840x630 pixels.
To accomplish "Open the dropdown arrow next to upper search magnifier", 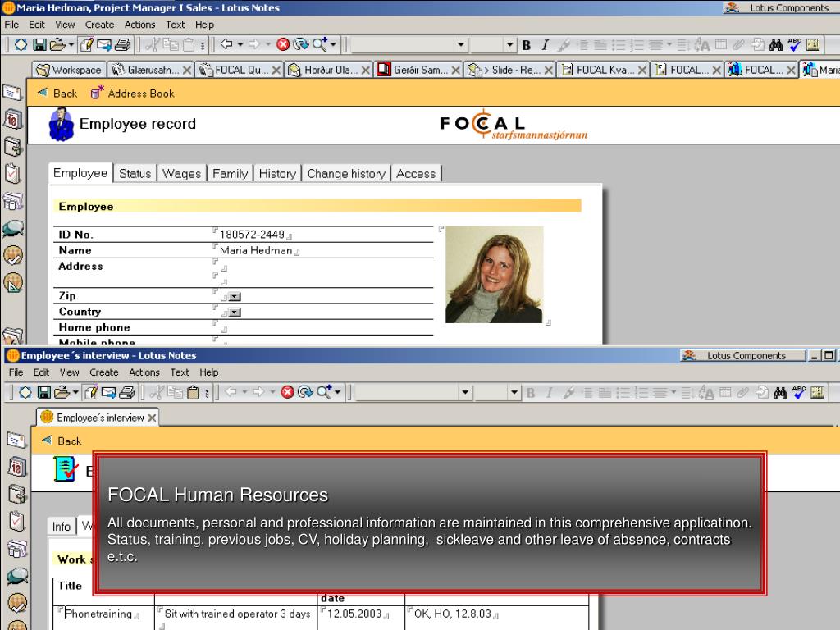I will click(x=333, y=44).
